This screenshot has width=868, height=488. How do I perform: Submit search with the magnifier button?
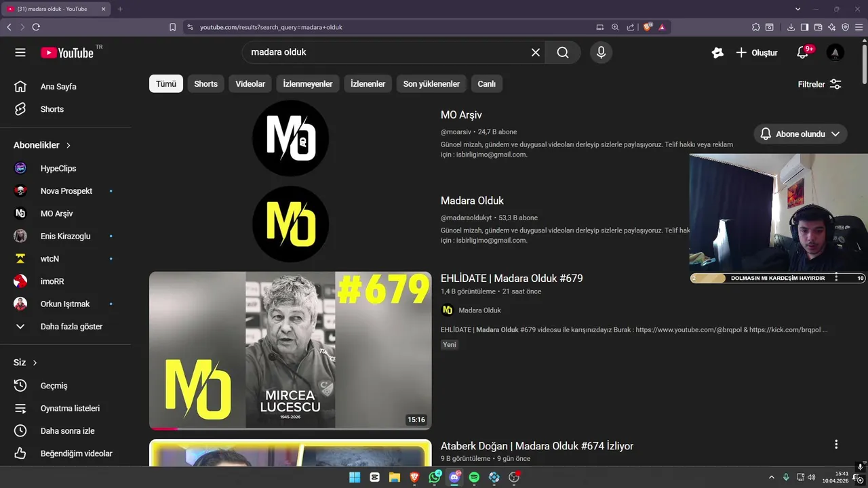(x=563, y=52)
